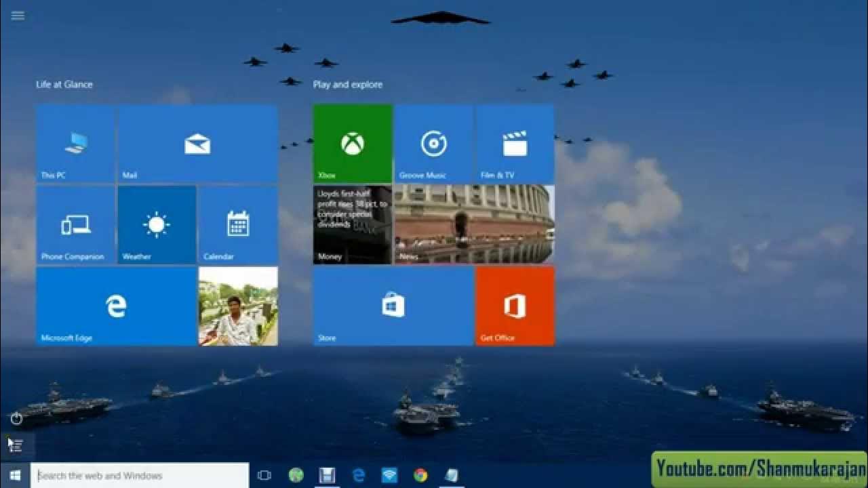
Task: Open the This PC tile
Action: (75, 143)
